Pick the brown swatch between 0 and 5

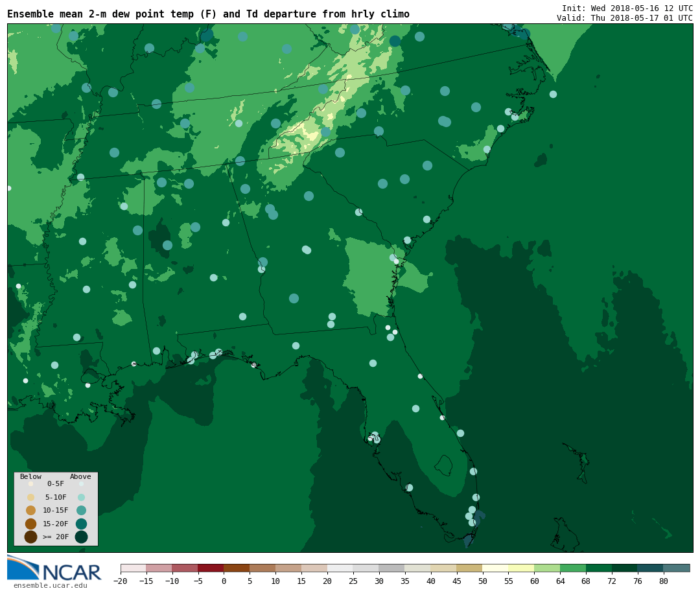[x=237, y=568]
